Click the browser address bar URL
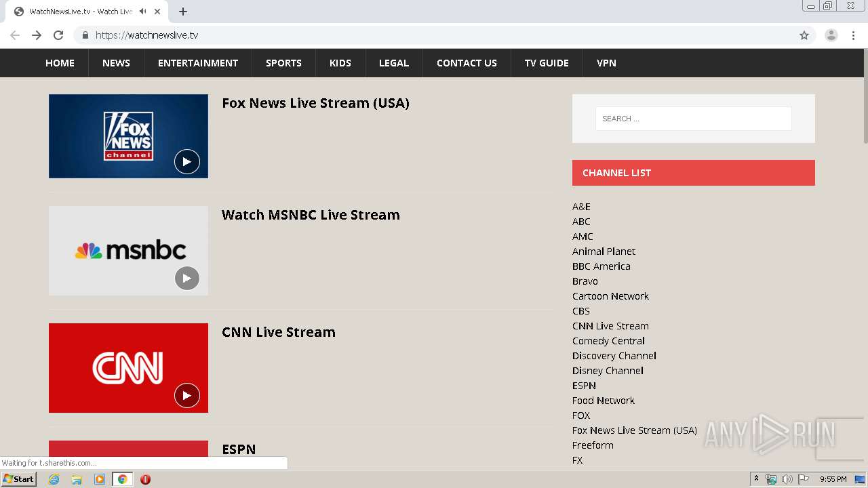Image resolution: width=868 pixels, height=488 pixels. (146, 35)
